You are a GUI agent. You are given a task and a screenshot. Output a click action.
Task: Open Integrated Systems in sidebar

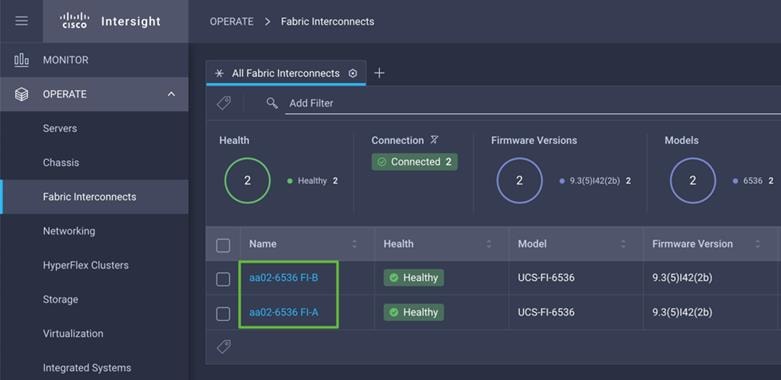tap(87, 368)
